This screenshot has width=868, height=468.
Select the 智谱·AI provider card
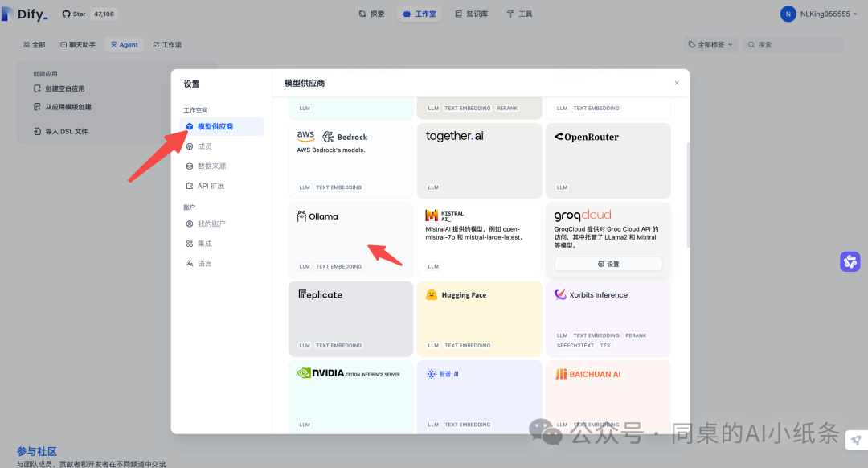click(479, 397)
